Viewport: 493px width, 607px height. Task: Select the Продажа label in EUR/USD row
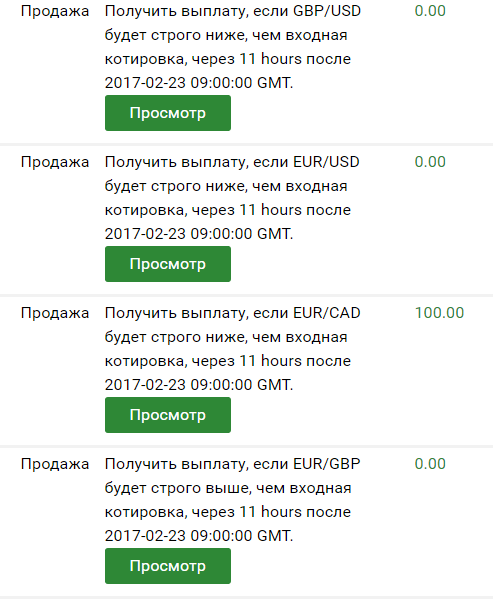pos(55,163)
